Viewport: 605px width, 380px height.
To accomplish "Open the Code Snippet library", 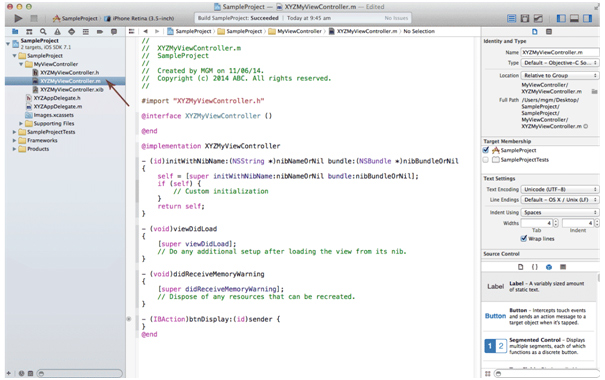I will pos(535,267).
